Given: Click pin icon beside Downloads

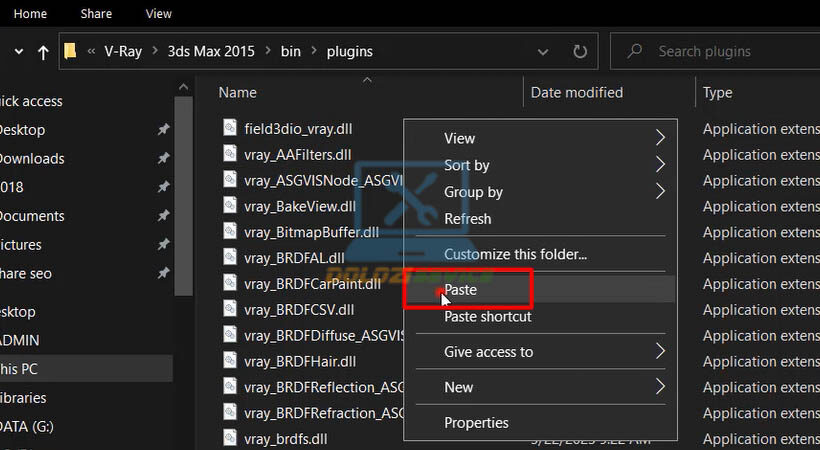Looking at the screenshot, I should click(x=164, y=158).
